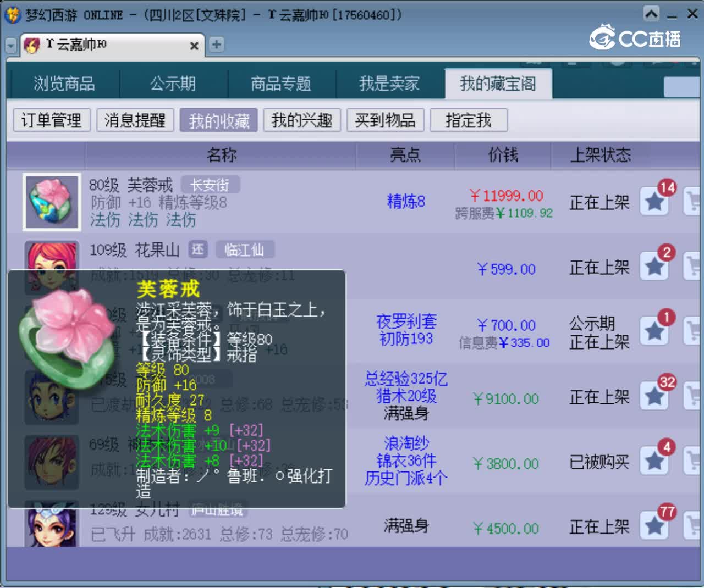Select the 我的收藏 button
The width and height of the screenshot is (704, 588).
[x=219, y=120]
